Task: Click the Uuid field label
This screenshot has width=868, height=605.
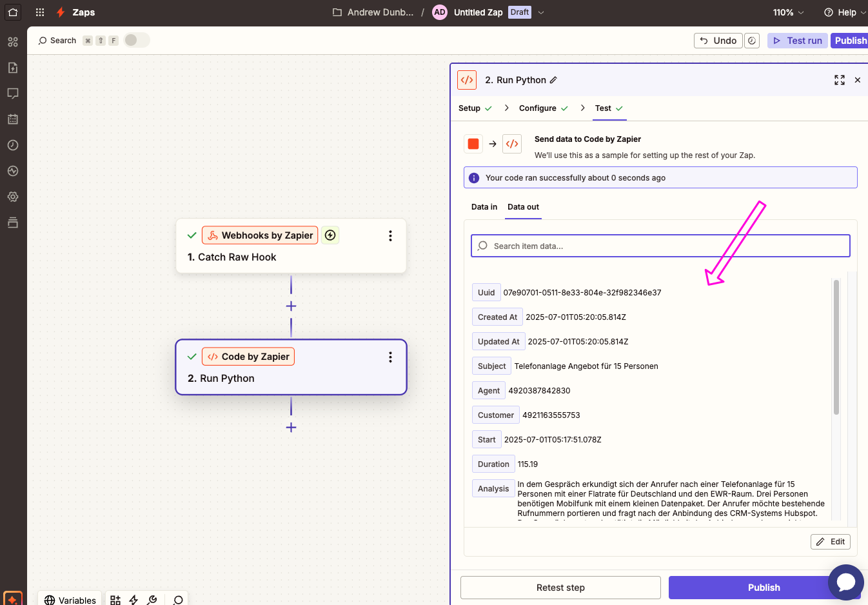Action: coord(486,293)
